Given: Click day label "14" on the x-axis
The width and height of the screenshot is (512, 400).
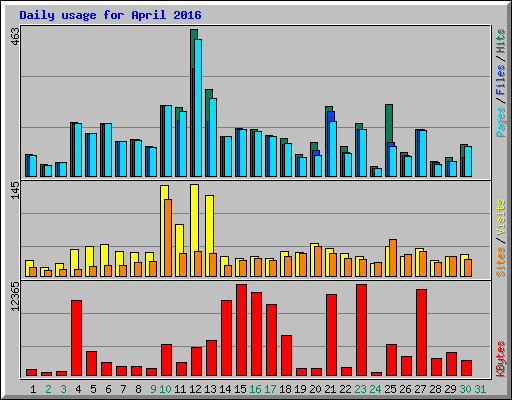Looking at the screenshot, I should pyautogui.click(x=225, y=389).
